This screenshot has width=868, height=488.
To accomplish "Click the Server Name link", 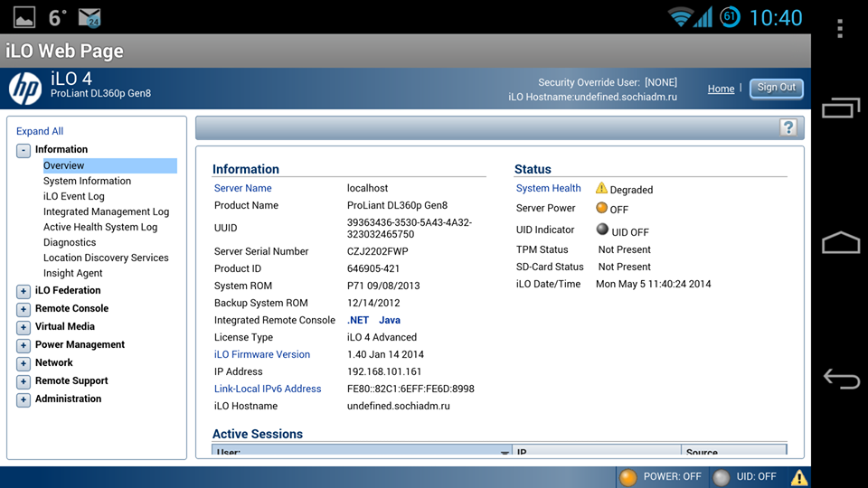I will tap(242, 188).
